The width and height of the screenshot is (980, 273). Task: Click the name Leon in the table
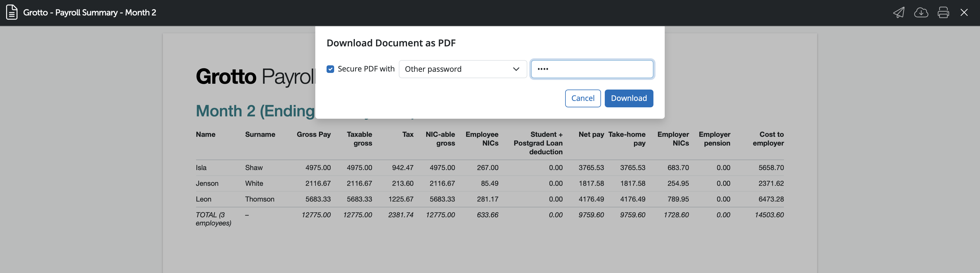tap(203, 199)
